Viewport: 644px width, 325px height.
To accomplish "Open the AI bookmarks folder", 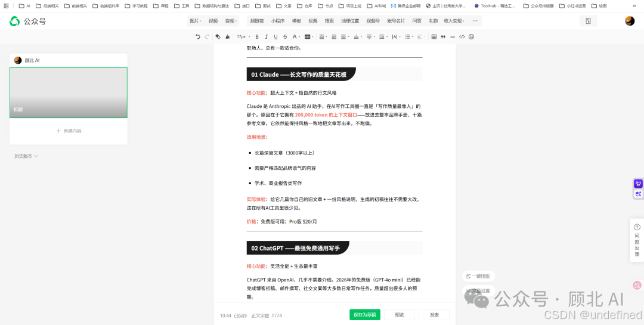I will 24,6.
